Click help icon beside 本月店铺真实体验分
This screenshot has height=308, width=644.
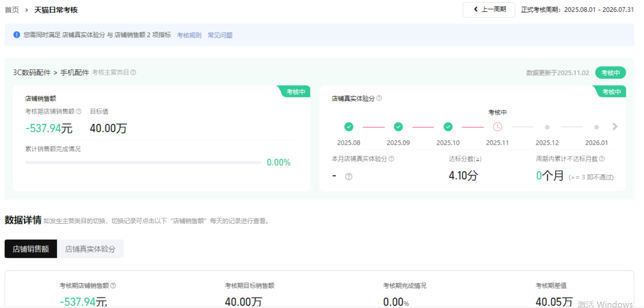[x=391, y=159]
